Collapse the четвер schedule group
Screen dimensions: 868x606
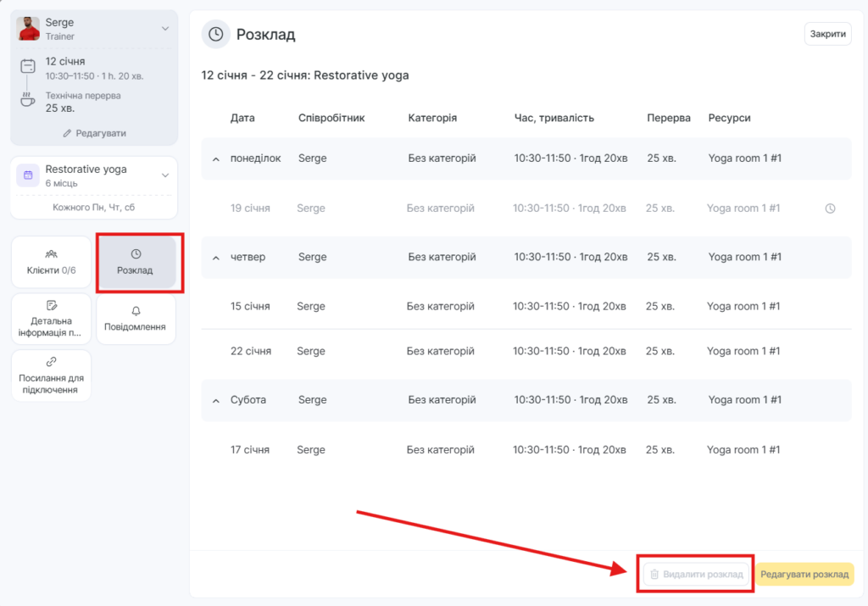[215, 258]
